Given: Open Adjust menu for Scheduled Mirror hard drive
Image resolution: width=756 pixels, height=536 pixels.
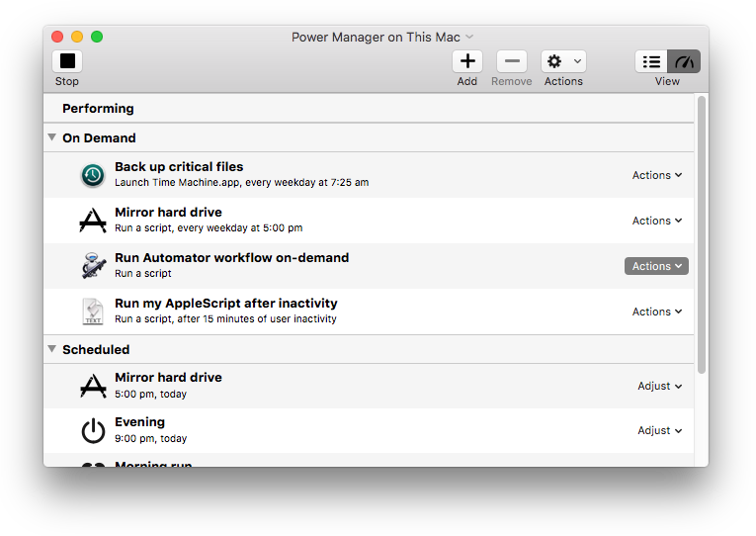Looking at the screenshot, I should [x=659, y=386].
